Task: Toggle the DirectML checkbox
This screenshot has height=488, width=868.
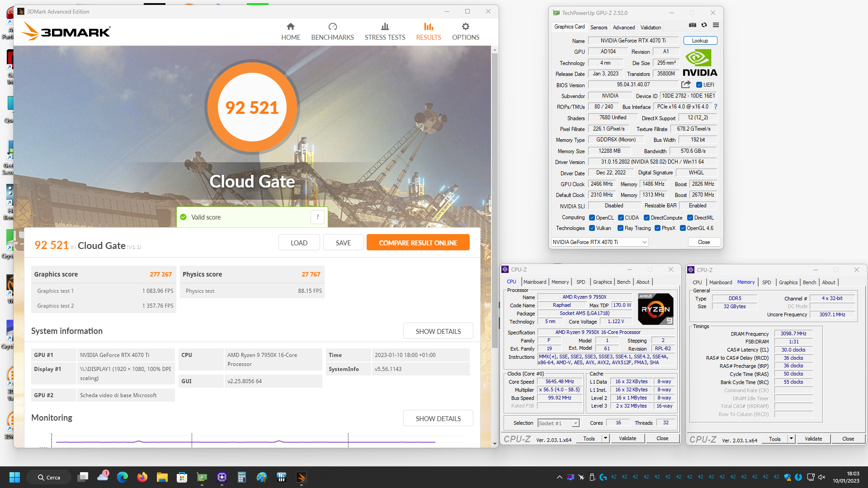Action: click(x=690, y=218)
